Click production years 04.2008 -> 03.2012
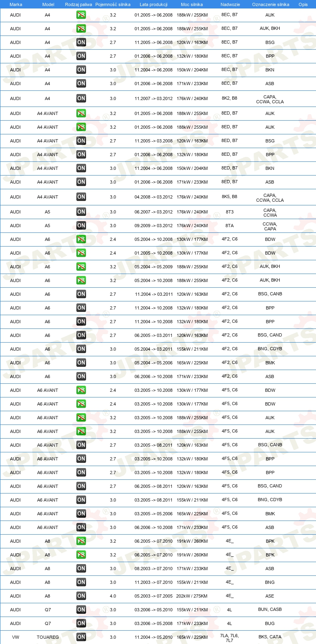This screenshot has height=644, width=316. click(154, 197)
